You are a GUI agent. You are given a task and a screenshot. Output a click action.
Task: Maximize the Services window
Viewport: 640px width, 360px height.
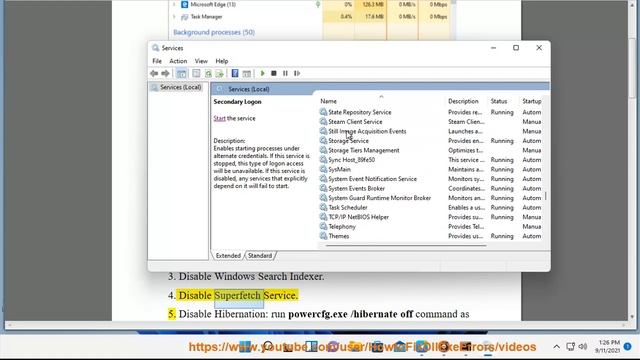[x=516, y=48]
